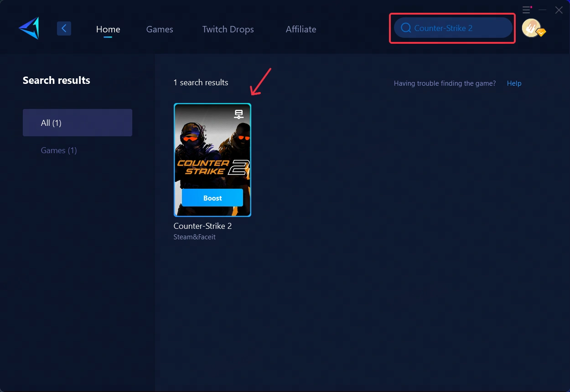Open the hamburger menu icon
570x392 pixels.
click(x=527, y=10)
